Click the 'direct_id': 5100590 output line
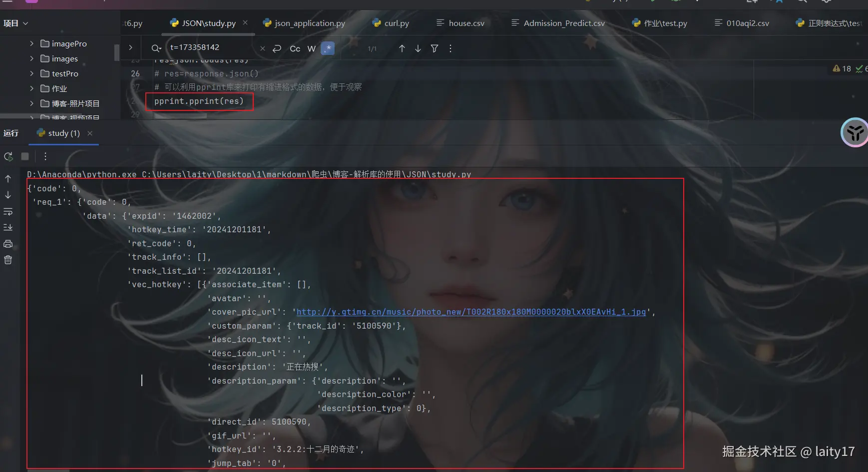 coord(259,422)
